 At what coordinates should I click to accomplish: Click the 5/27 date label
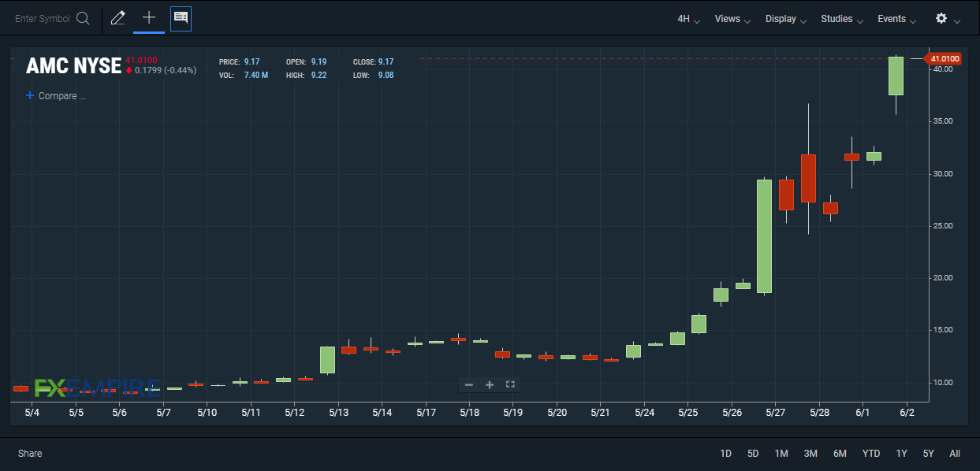776,412
